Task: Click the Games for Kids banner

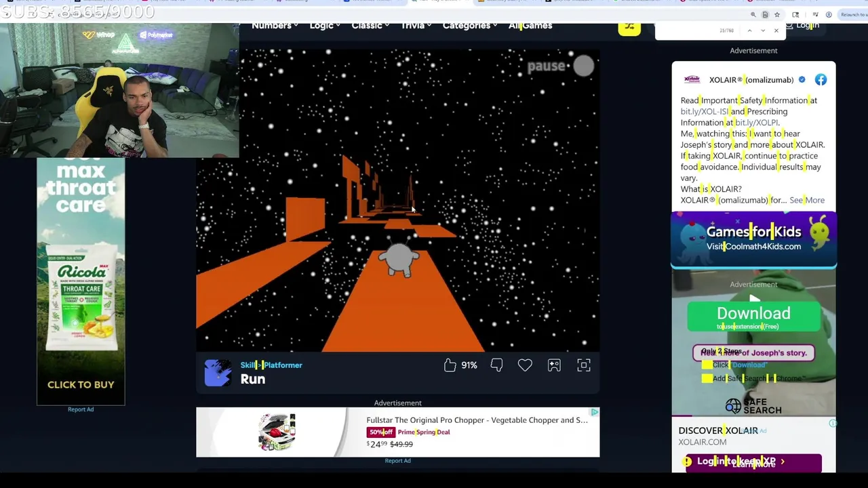Action: coord(753,239)
